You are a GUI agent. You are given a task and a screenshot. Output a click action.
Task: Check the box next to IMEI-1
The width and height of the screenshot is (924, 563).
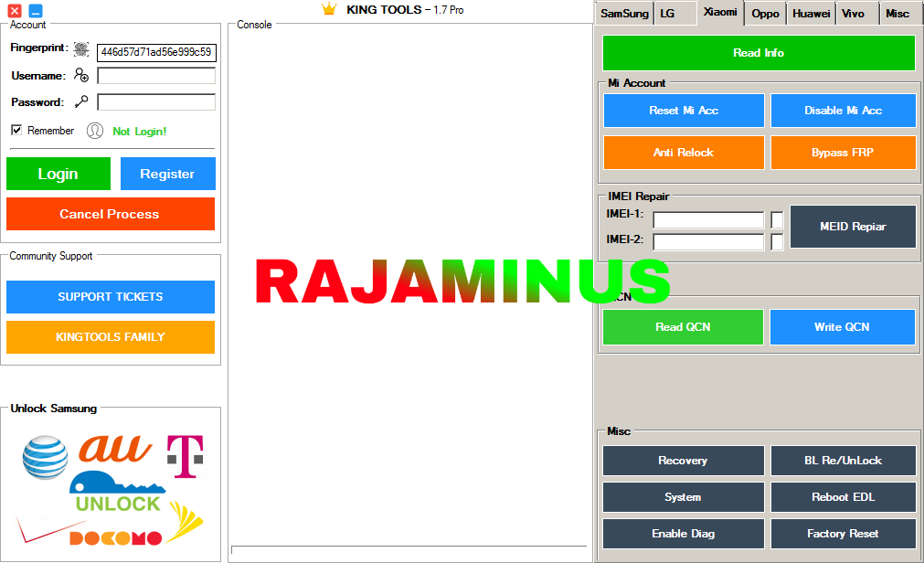click(x=777, y=220)
